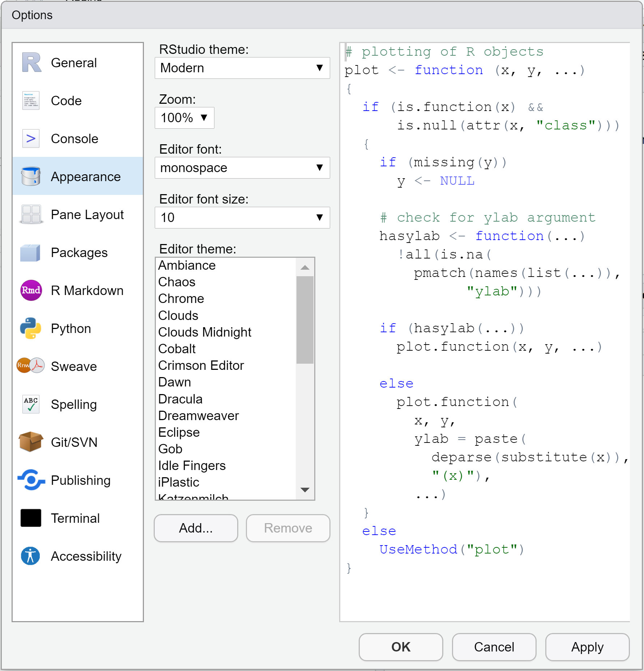Open the Editor font dropdown
The image size is (644, 671).
point(242,168)
